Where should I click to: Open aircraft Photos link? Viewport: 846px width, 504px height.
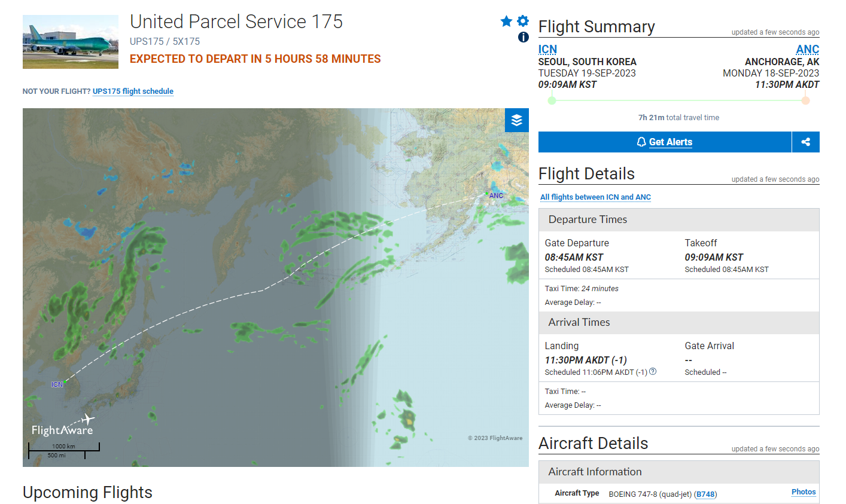point(804,492)
